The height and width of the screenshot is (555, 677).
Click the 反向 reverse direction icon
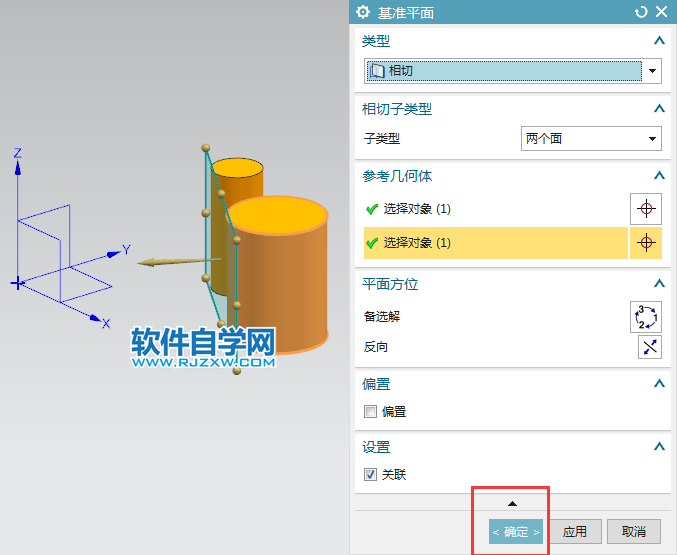coord(650,347)
